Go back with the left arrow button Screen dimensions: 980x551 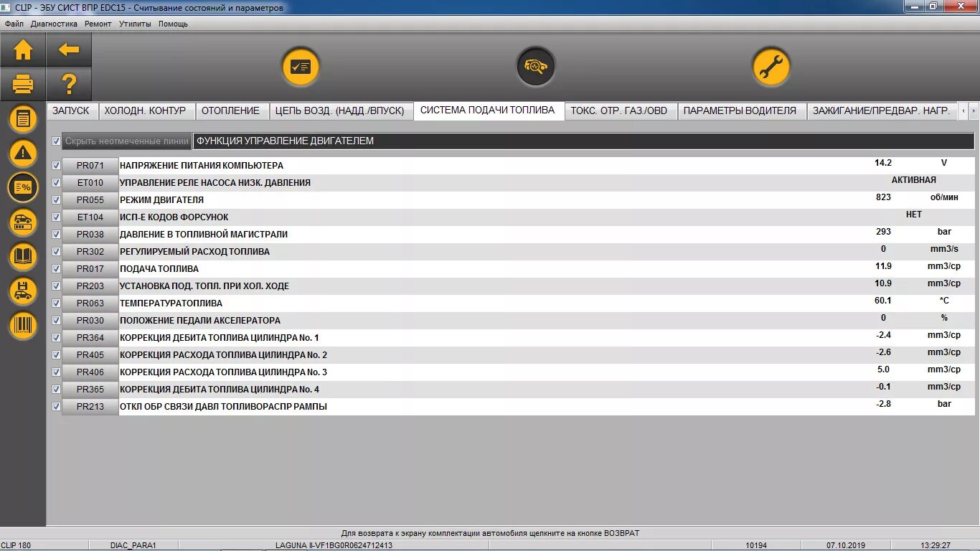click(69, 50)
